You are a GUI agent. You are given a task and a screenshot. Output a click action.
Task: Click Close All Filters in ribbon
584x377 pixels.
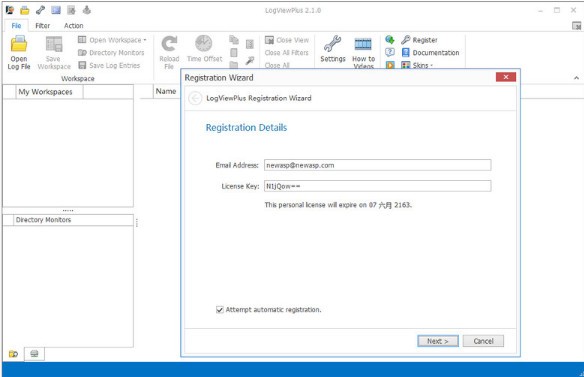(286, 53)
